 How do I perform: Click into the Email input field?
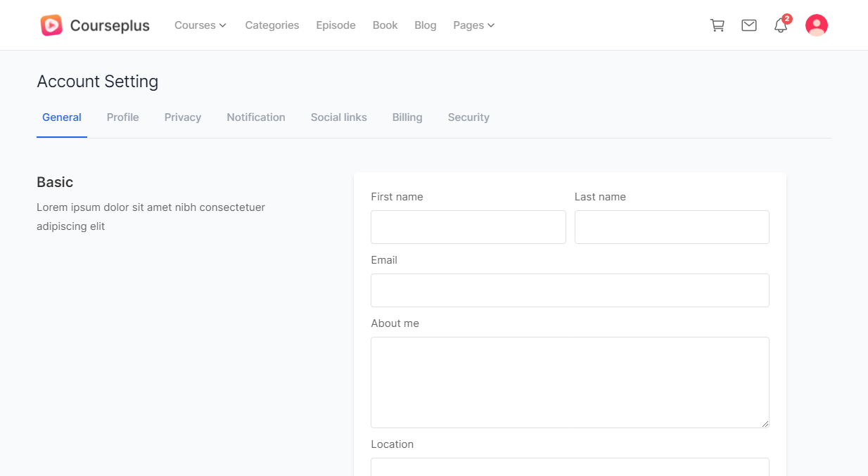(x=570, y=290)
